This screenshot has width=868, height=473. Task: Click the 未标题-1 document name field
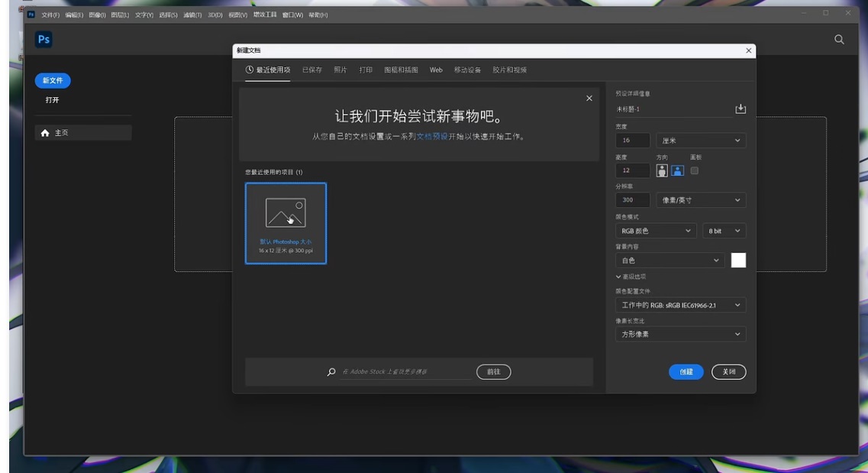(x=673, y=109)
